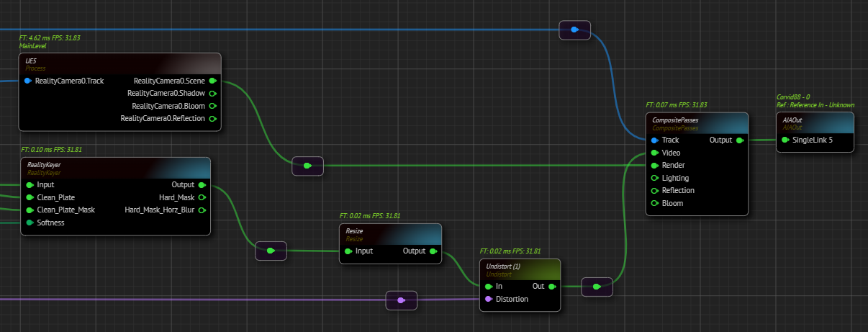This screenshot has height=332, width=868.
Task: Select the Softness pin on RealityKeyer
Action: pos(30,223)
